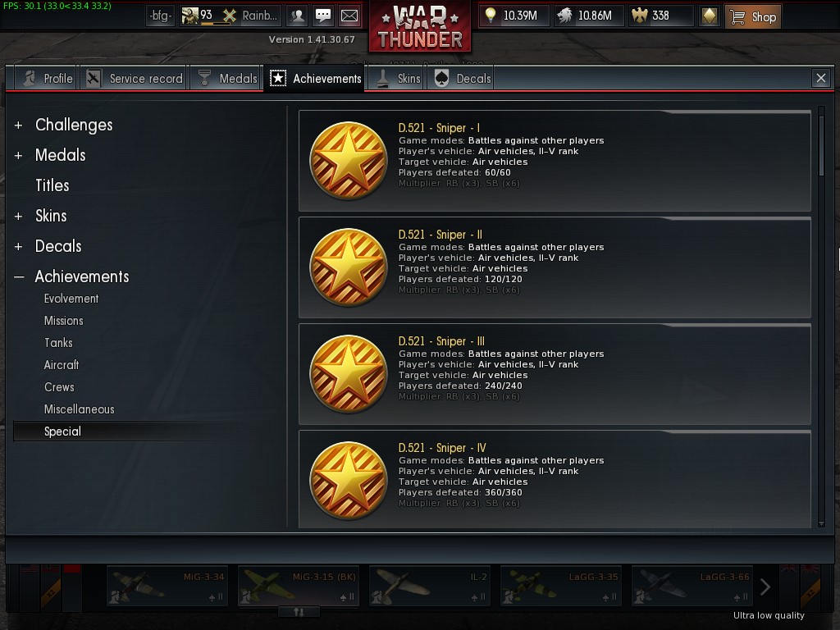Switch to the Service record tab
The height and width of the screenshot is (630, 840).
pos(135,79)
